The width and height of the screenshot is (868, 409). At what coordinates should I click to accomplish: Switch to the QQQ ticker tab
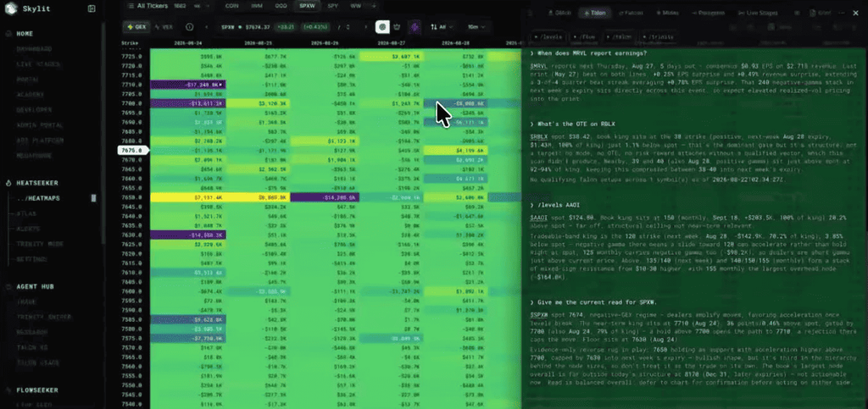point(281,6)
